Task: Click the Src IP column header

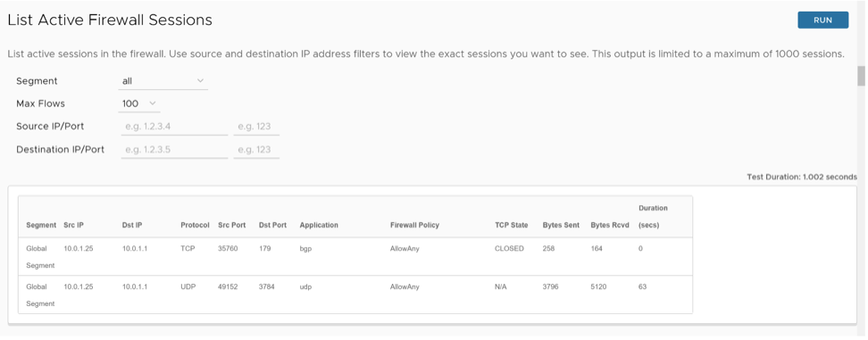Action: (73, 225)
